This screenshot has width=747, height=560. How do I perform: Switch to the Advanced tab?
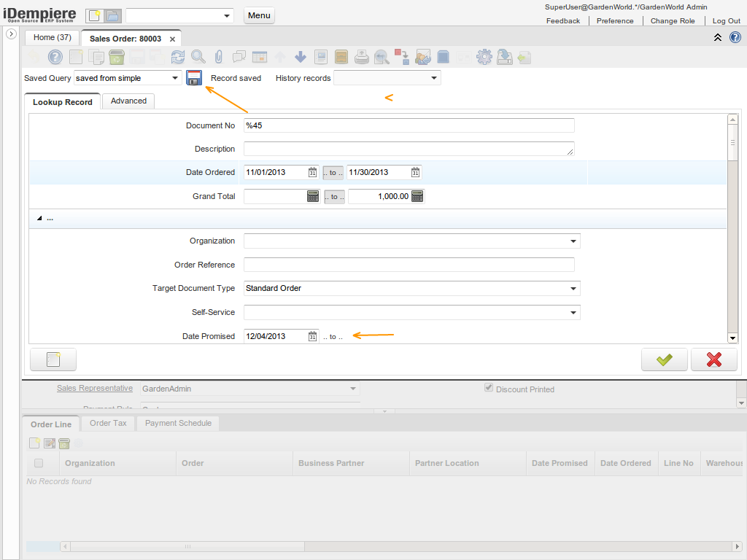(128, 101)
